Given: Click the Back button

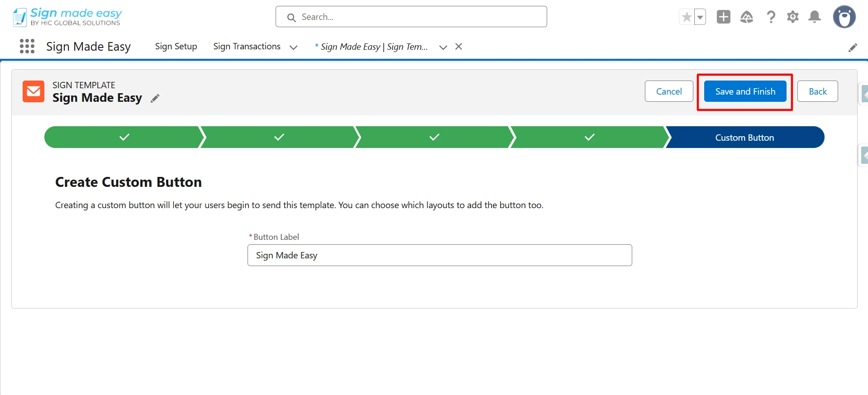Looking at the screenshot, I should tap(817, 91).
